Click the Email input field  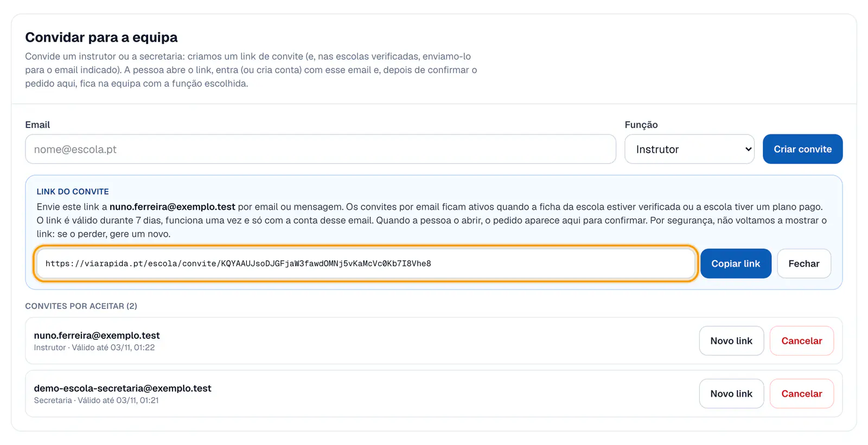(321, 149)
